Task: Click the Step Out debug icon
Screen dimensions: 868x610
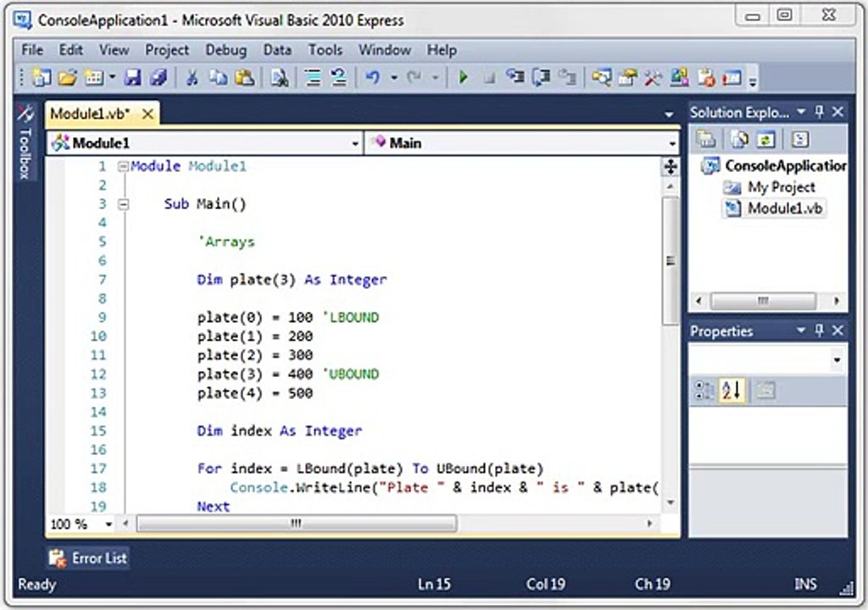Action: click(x=567, y=77)
